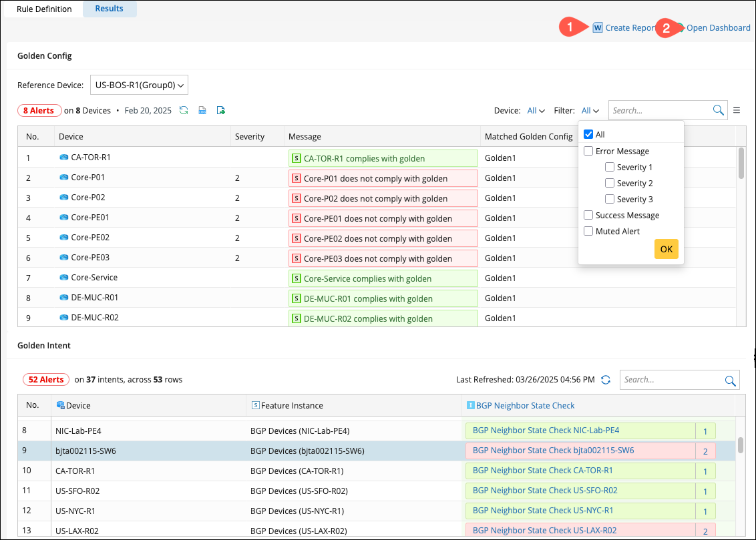Click the Golden Intent search magnifier icon
The width and height of the screenshot is (756, 540).
coord(730,380)
